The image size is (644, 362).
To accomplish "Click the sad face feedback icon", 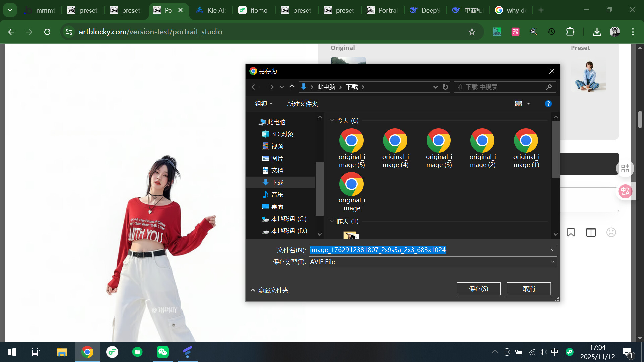I will 611,232.
